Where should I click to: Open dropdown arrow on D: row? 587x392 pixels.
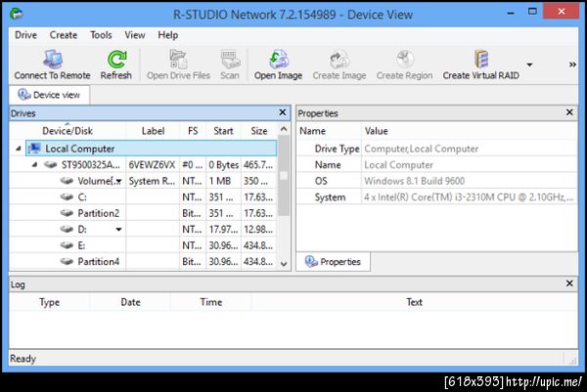(118, 230)
